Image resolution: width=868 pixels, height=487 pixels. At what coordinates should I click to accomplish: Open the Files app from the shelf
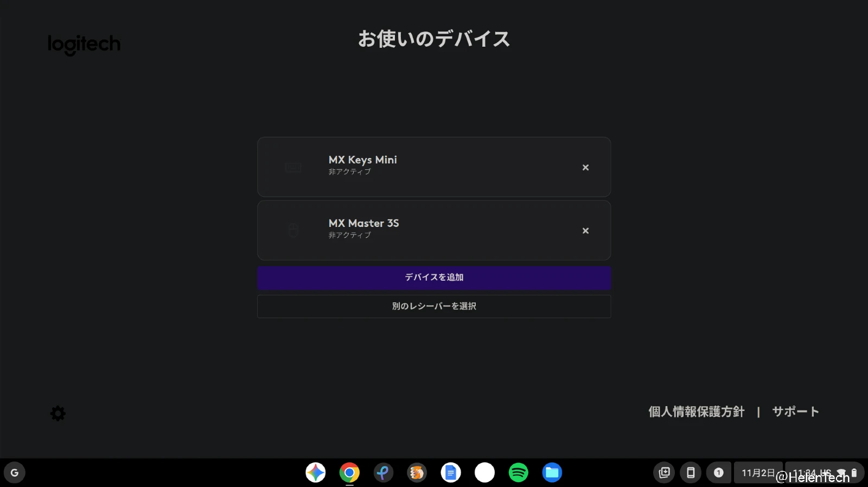(x=552, y=472)
